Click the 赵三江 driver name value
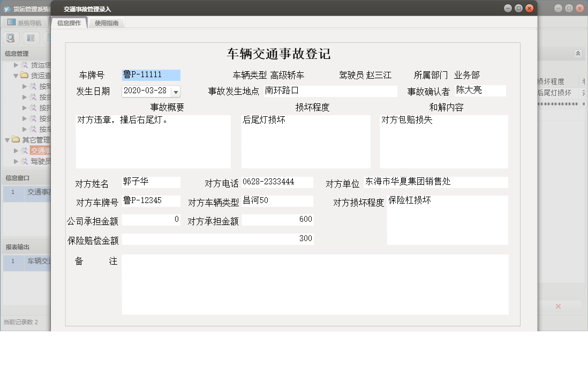588x367 pixels. pos(379,76)
